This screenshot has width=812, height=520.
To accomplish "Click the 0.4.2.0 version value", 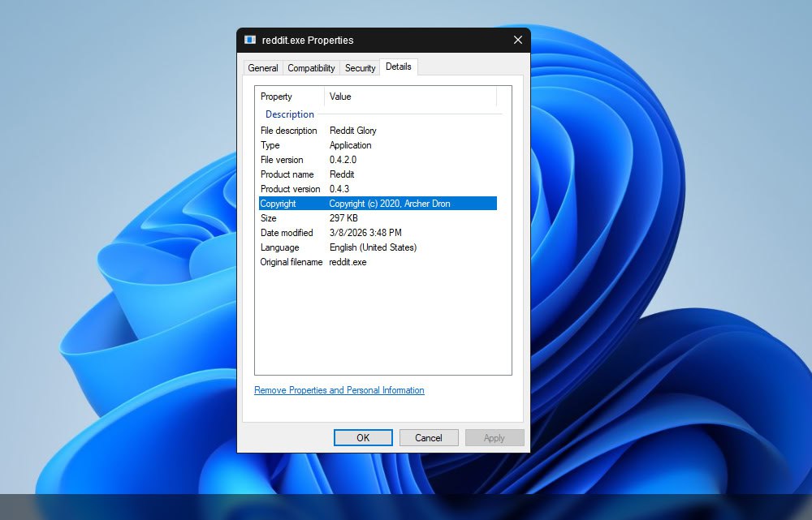I will coord(343,159).
